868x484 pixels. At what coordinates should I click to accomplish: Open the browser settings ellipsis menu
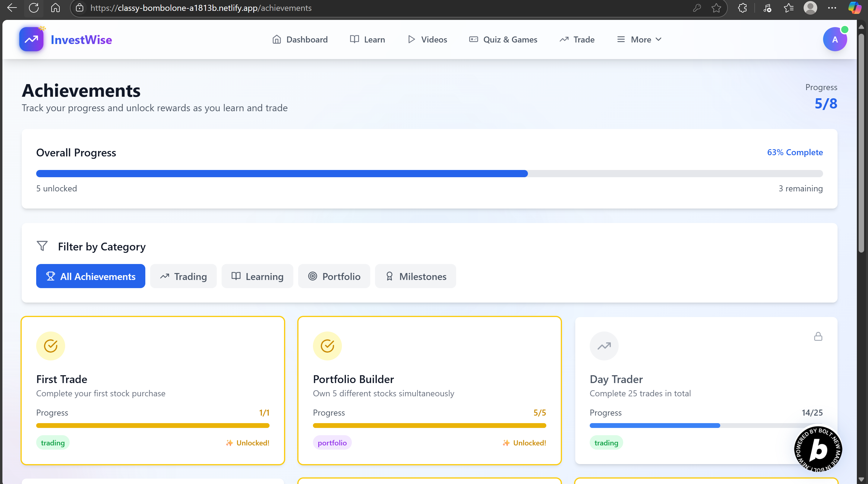(x=832, y=8)
